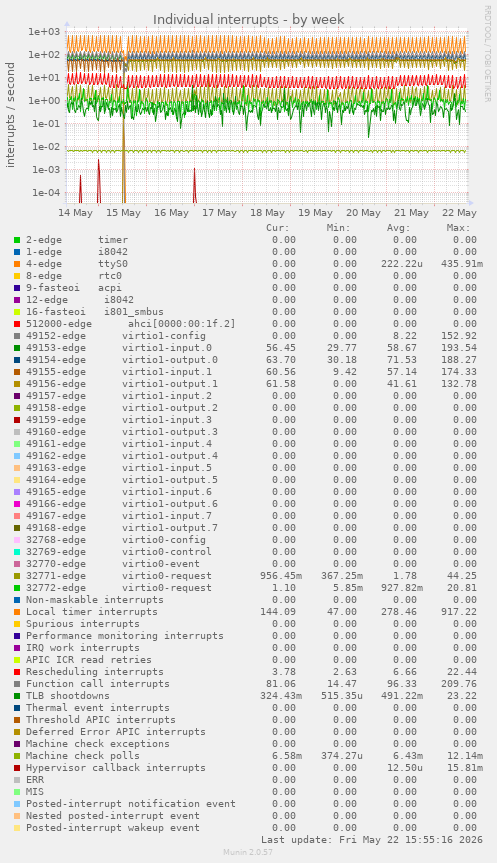The height and width of the screenshot is (863, 497).
Task: Click the red Rescheduling interrupts color swatch
Action: click(x=17, y=672)
